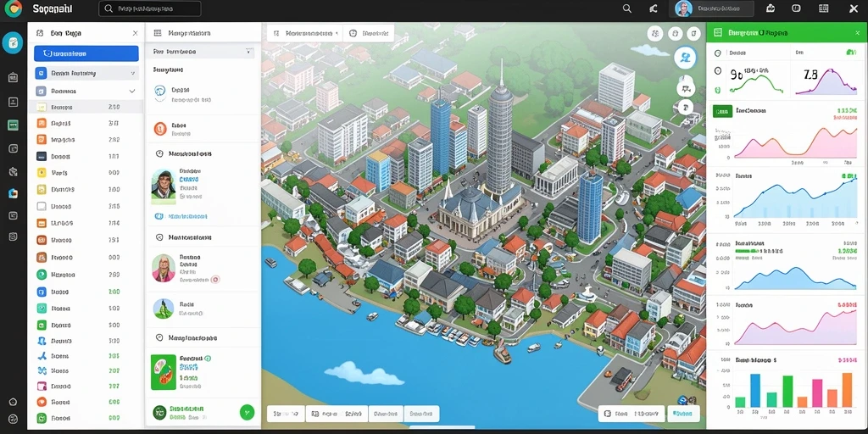The height and width of the screenshot is (434, 868).
Task: Toggle the small green button in the charts panel
Action: coord(722,111)
